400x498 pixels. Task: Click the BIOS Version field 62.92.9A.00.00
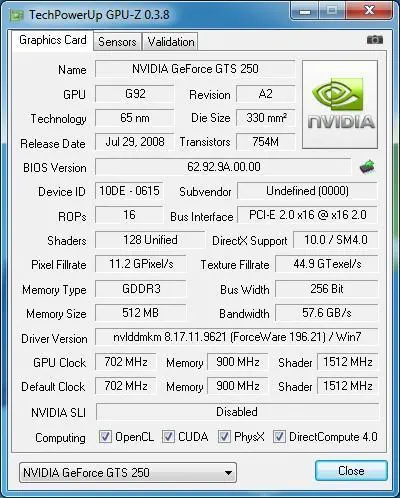pos(223,167)
